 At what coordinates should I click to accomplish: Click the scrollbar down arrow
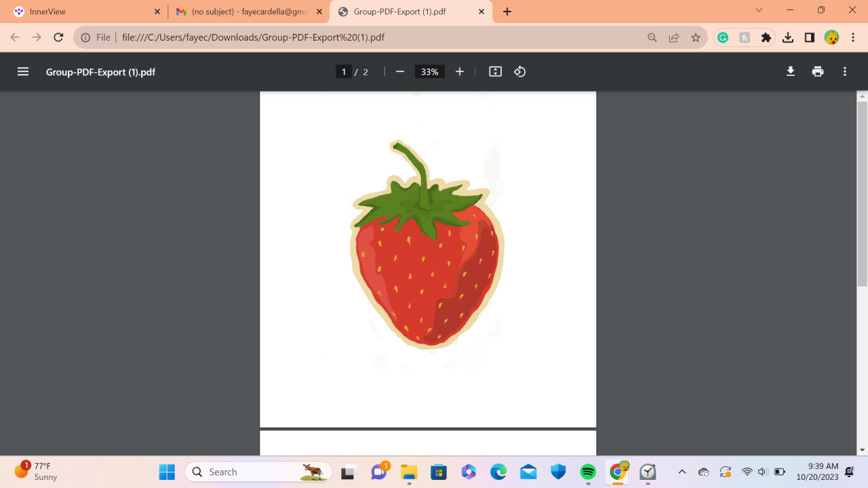[863, 450]
